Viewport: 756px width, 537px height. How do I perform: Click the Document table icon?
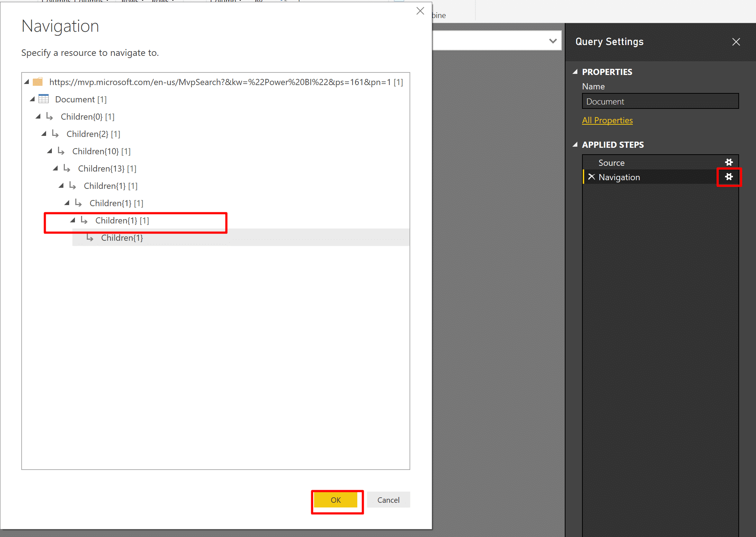click(44, 99)
